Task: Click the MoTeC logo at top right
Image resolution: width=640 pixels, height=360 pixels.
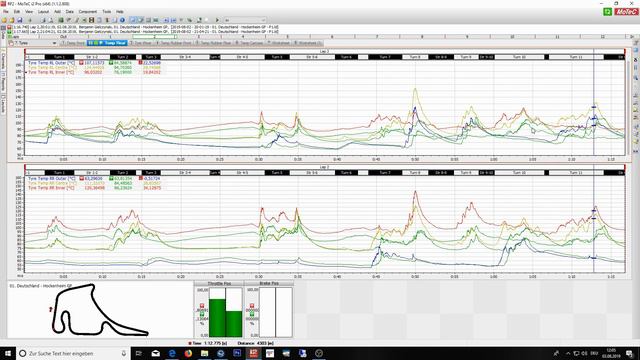Action: [x=626, y=12]
